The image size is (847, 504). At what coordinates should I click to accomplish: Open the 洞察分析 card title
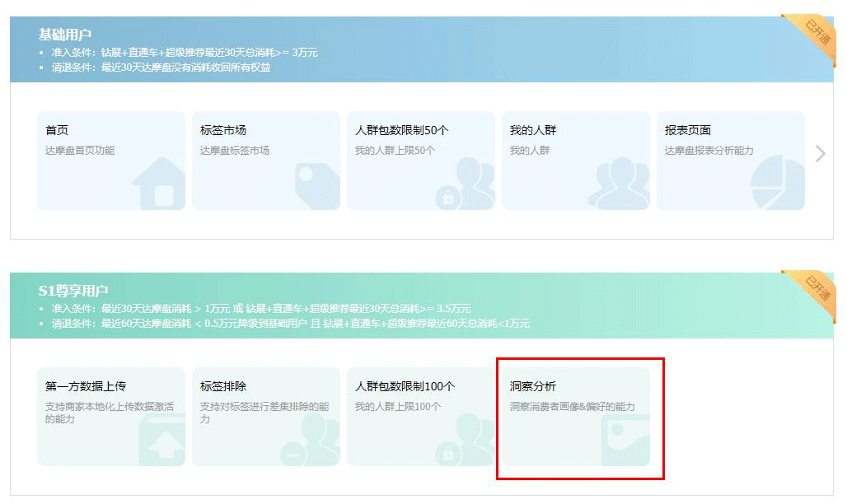pos(532,386)
